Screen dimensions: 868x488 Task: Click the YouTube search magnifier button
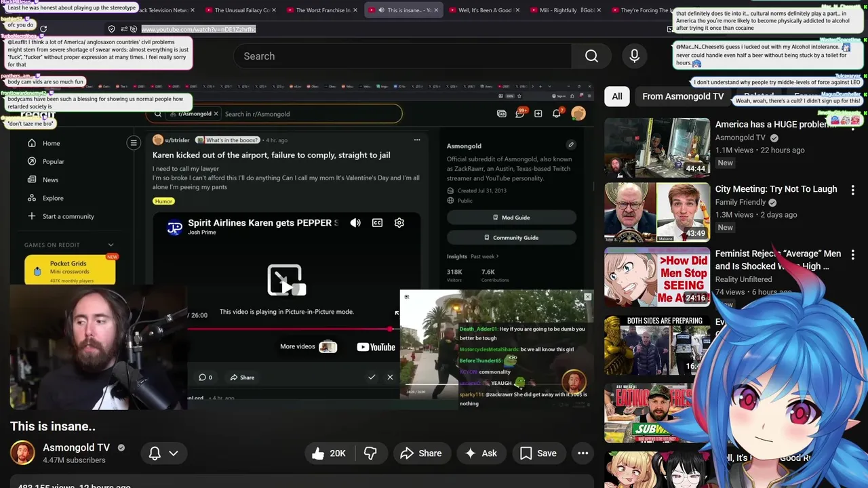click(591, 56)
